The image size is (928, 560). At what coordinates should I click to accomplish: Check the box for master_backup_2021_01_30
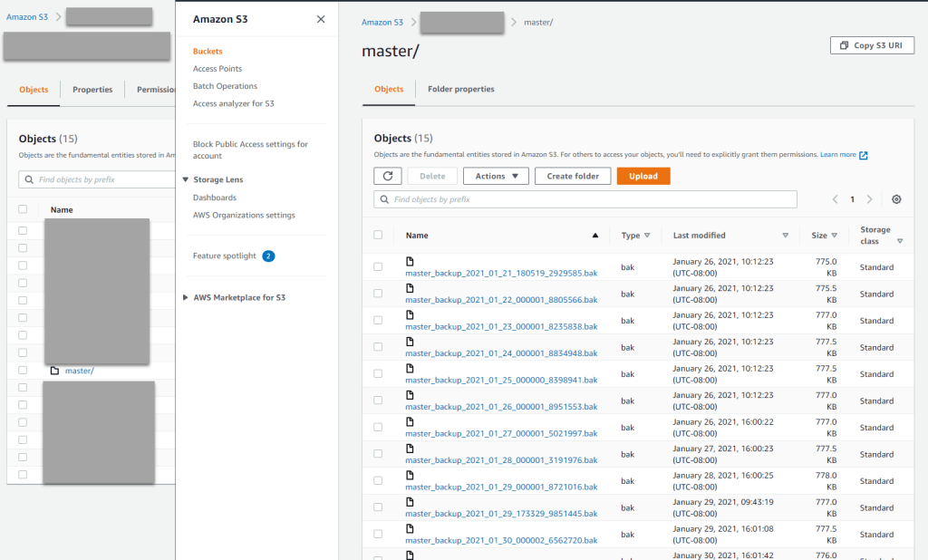click(380, 534)
